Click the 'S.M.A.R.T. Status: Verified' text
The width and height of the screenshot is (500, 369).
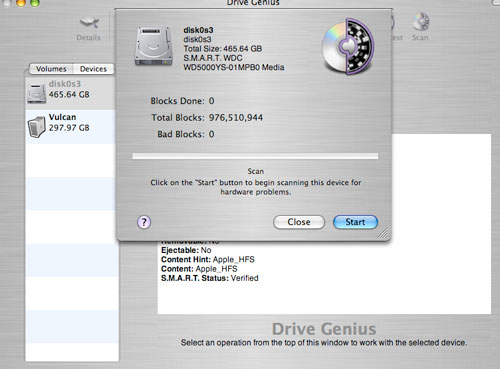click(210, 278)
